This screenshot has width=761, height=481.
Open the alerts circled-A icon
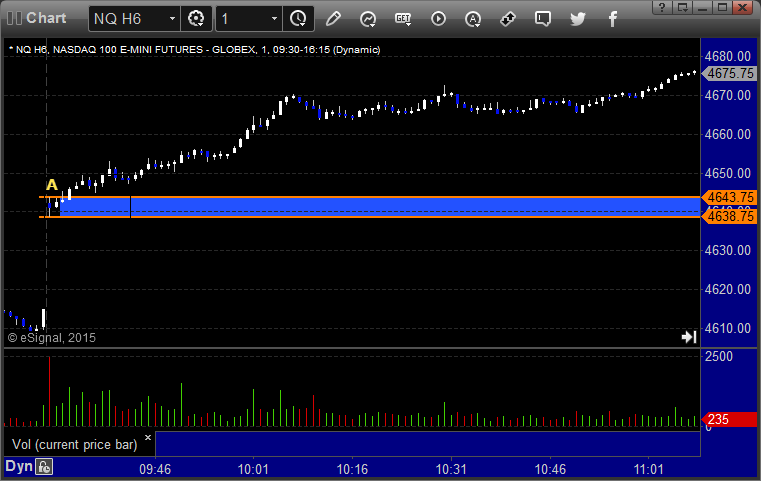473,19
